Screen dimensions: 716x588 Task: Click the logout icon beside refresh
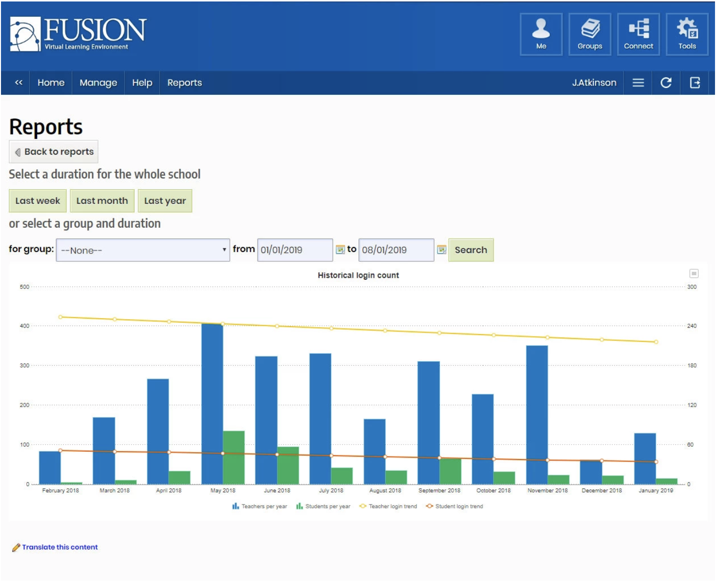tap(695, 83)
